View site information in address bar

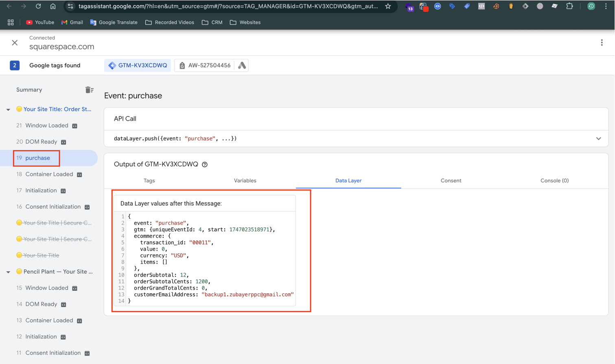tap(70, 7)
